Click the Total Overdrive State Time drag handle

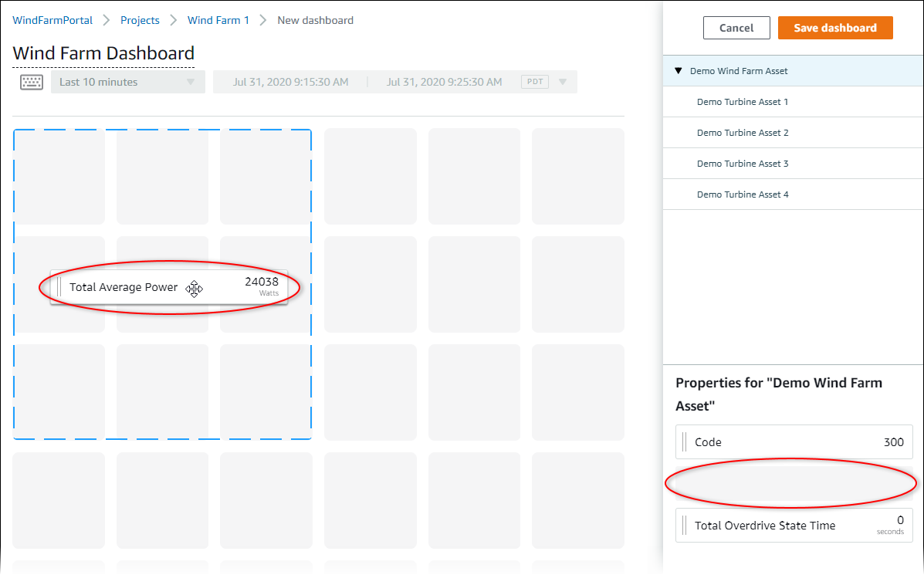(x=685, y=525)
